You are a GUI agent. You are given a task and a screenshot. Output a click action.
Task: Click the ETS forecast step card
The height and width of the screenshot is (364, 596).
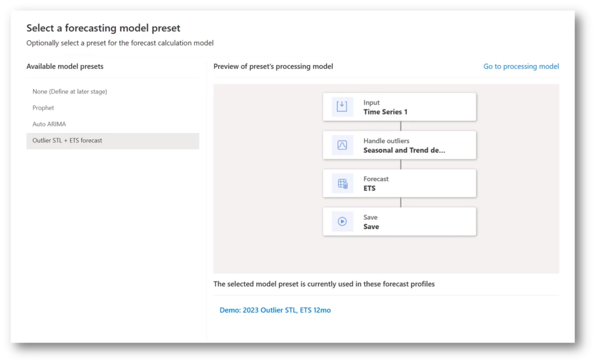[x=399, y=183]
